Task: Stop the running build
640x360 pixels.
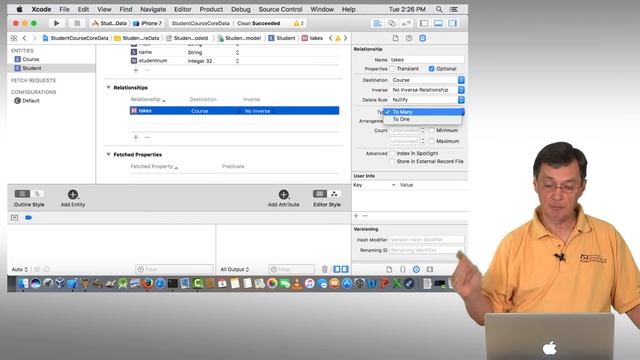Action: (x=77, y=23)
